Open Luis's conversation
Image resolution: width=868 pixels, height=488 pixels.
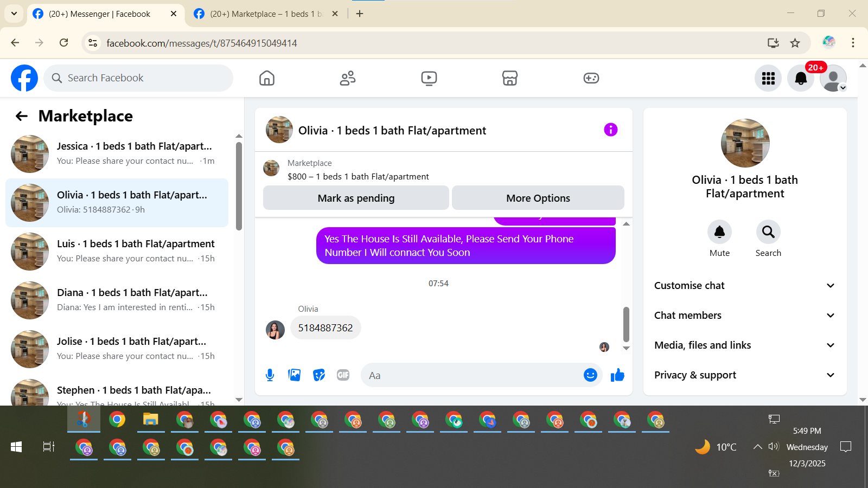click(117, 252)
